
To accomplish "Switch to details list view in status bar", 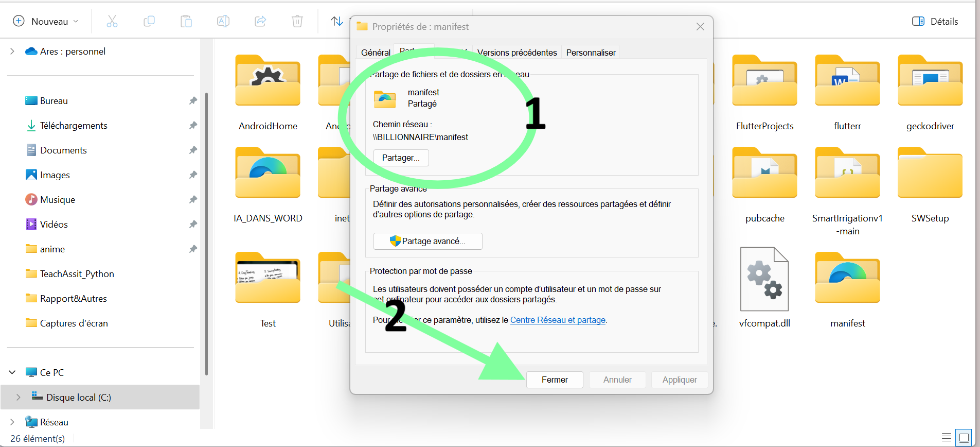I will (x=947, y=438).
